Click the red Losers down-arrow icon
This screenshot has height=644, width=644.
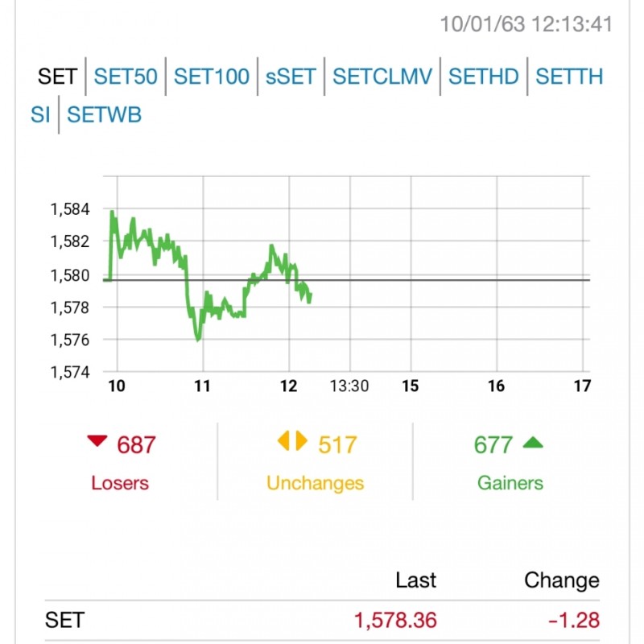pos(97,440)
